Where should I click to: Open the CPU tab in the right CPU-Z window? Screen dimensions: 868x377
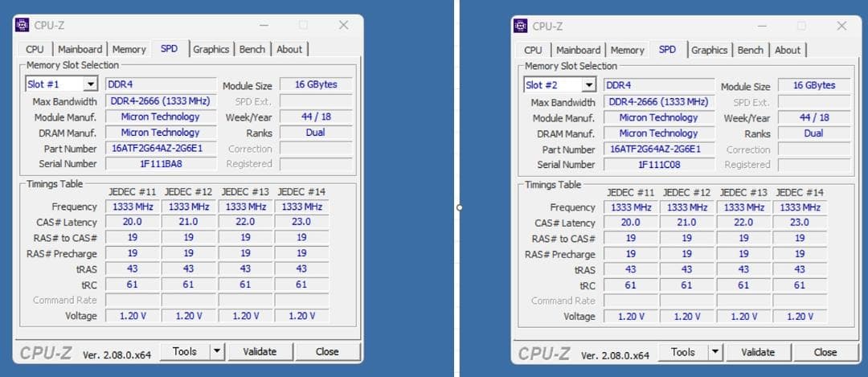tap(533, 50)
